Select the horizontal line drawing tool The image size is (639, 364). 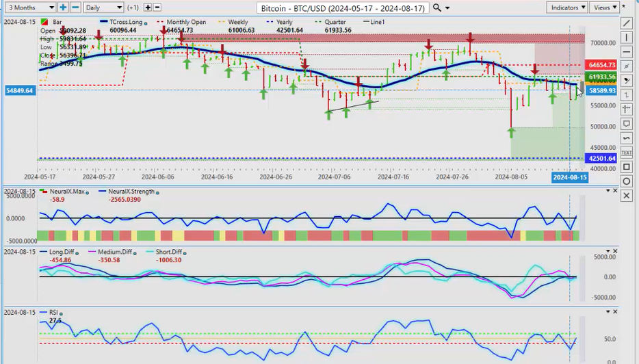627,51
